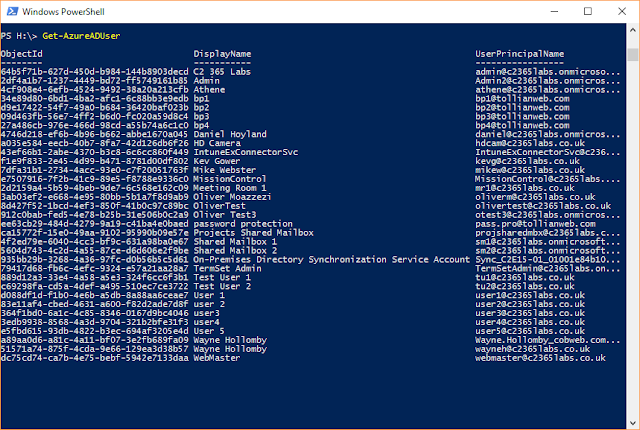Screen dimensions: 640x430
Task: Click display name 'TermSet Admin'
Action: point(227,269)
